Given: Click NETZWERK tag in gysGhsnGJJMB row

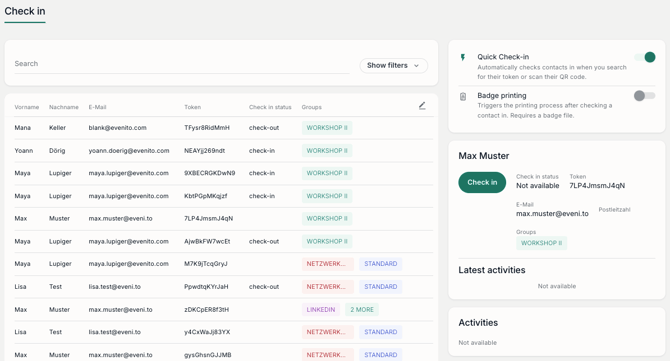Looking at the screenshot, I should pos(327,355).
